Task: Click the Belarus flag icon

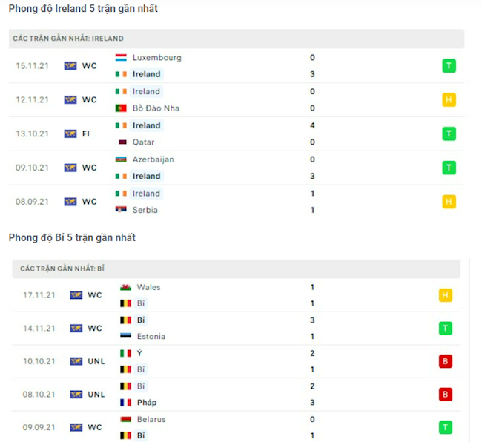Action: (125, 420)
